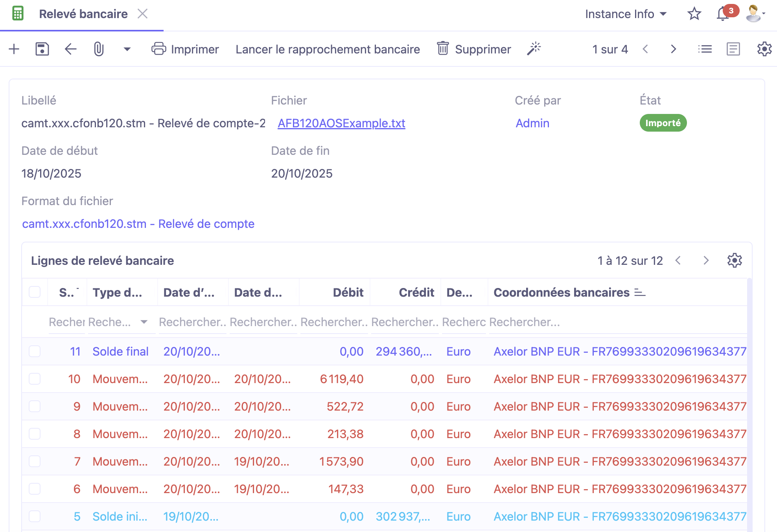Click the Débit column search field
The image size is (777, 532).
333,322
